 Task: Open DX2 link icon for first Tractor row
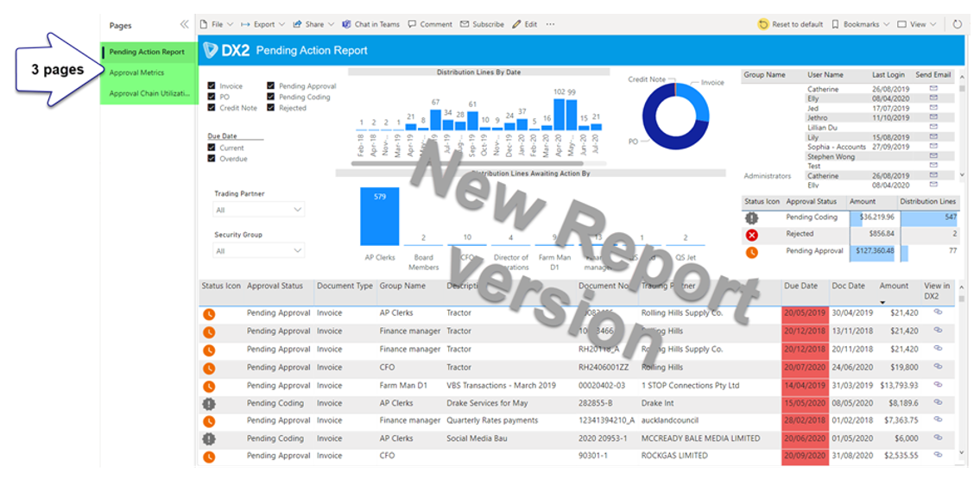tap(938, 312)
